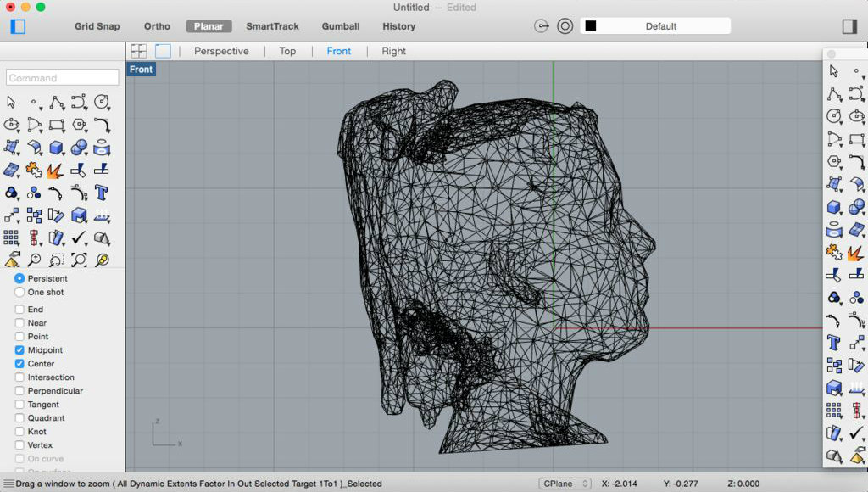Screen dimensions: 868x492
Task: Enable the Tangent object snap
Action: [19, 405]
